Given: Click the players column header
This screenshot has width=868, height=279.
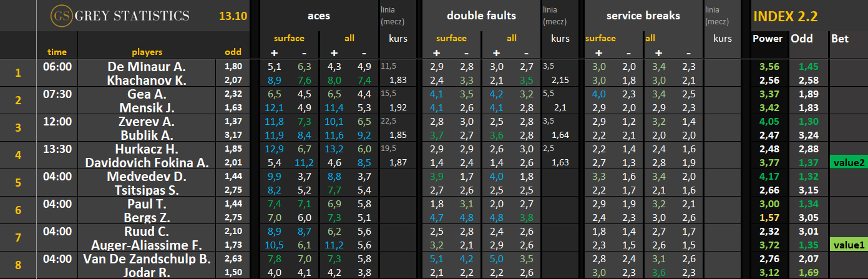Looking at the screenshot, I should click(x=147, y=52).
